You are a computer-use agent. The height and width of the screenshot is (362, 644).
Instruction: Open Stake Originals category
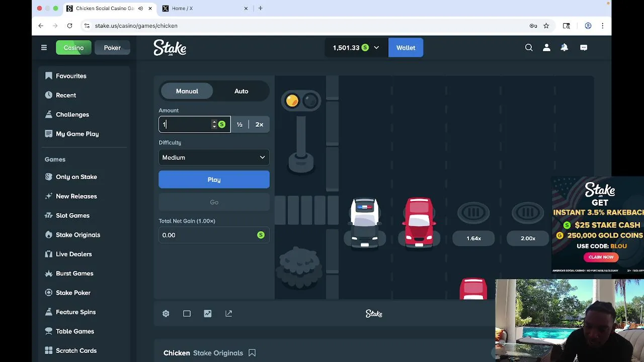click(77, 235)
